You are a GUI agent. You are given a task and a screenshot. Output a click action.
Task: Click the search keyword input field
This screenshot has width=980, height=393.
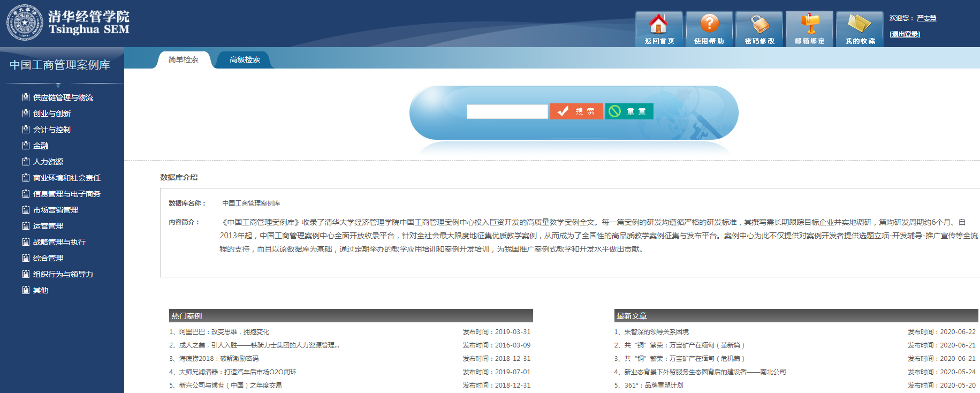coord(507,111)
